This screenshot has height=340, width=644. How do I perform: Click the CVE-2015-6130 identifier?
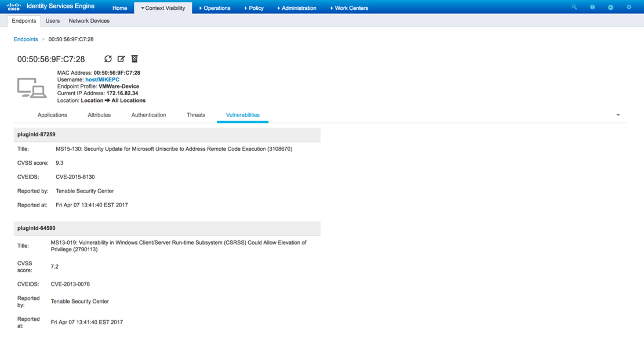click(75, 177)
